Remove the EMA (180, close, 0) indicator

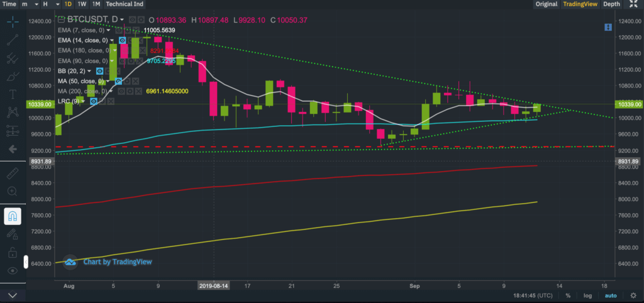point(143,50)
